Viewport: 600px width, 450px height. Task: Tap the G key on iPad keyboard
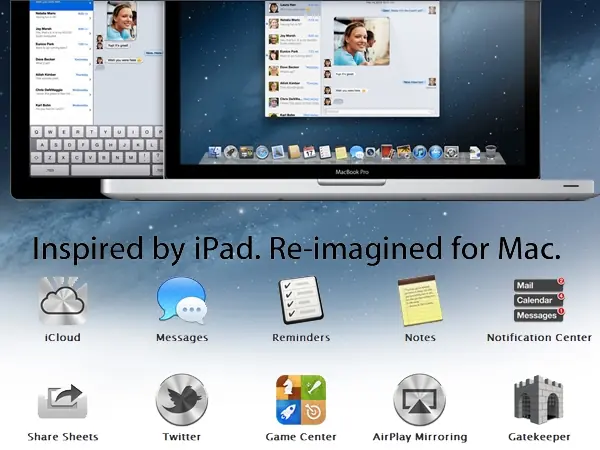tap(97, 145)
